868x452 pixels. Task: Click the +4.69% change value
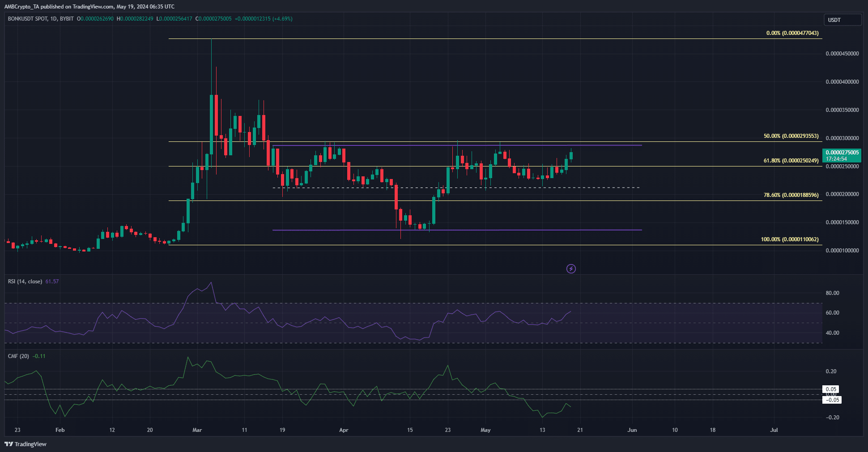[x=282, y=19]
